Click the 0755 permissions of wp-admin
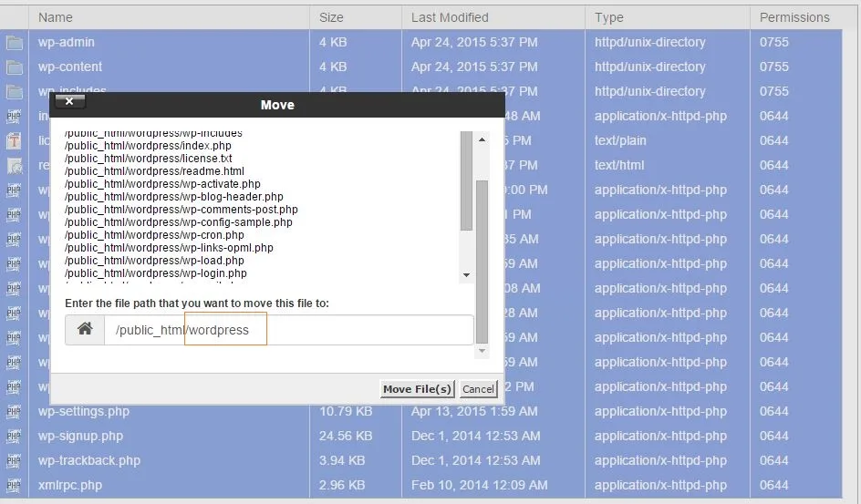Screen dimensions: 861x504 tap(773, 42)
